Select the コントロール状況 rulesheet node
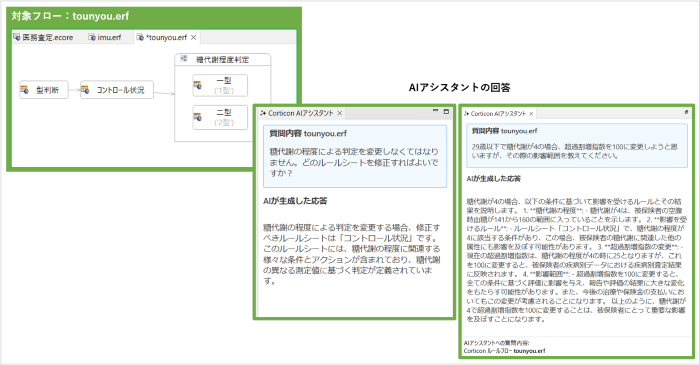The image size is (700, 365). pos(117,90)
